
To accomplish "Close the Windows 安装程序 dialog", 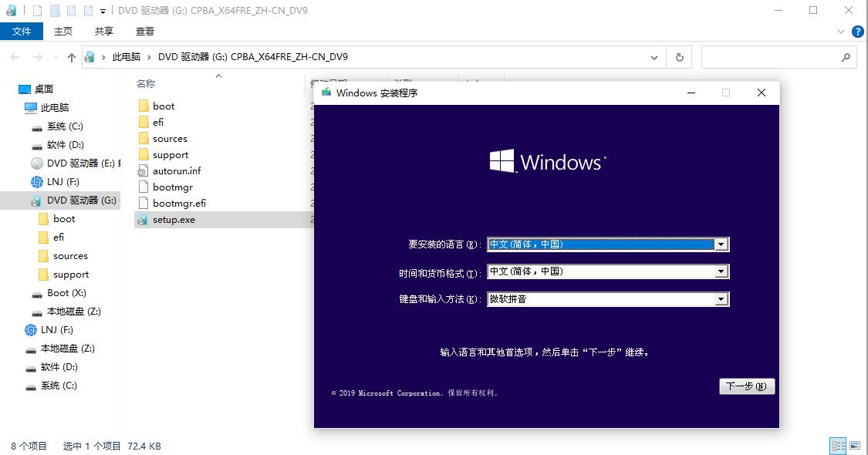I will tap(762, 93).
